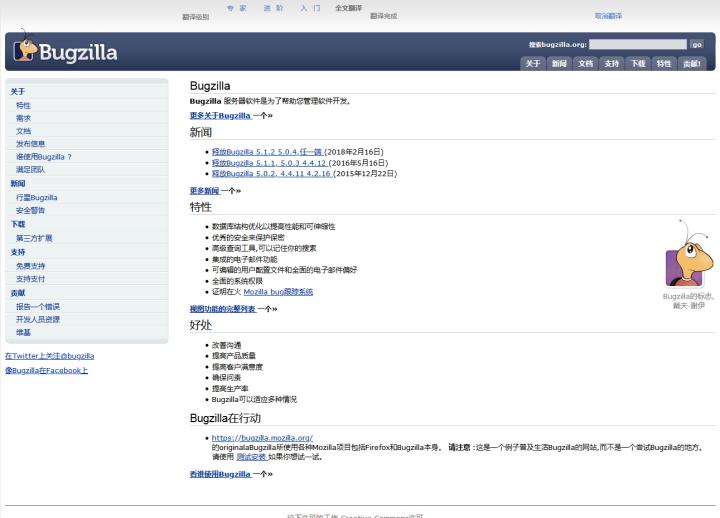Click the Bugzilla logo in the header
Viewport: 720px width, 518px height.
(x=65, y=49)
